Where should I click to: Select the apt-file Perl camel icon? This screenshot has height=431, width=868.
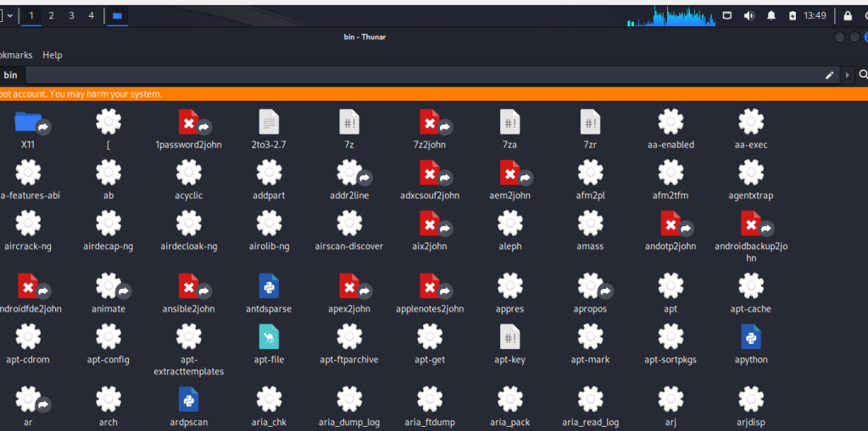coord(269,337)
